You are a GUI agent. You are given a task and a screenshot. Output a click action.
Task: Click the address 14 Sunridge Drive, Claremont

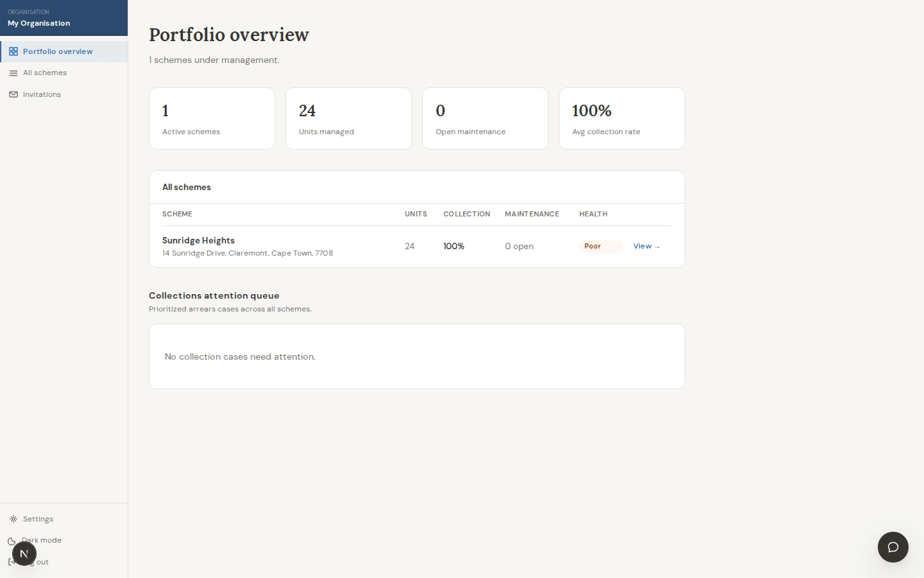(x=248, y=253)
